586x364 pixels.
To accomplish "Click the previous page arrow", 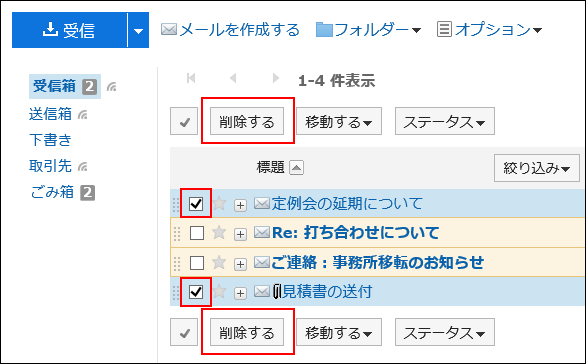I will (x=233, y=78).
